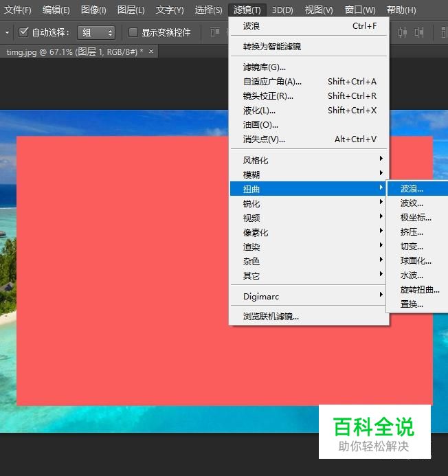Open the 文字(Y) menu

click(x=170, y=10)
